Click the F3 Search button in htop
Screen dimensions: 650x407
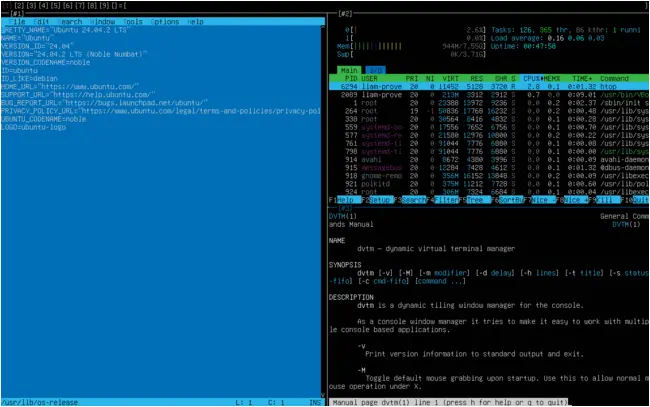point(410,200)
